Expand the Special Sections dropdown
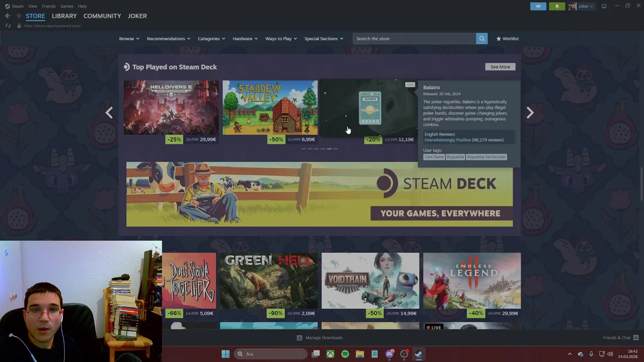The height and width of the screenshot is (362, 644). 324,39
